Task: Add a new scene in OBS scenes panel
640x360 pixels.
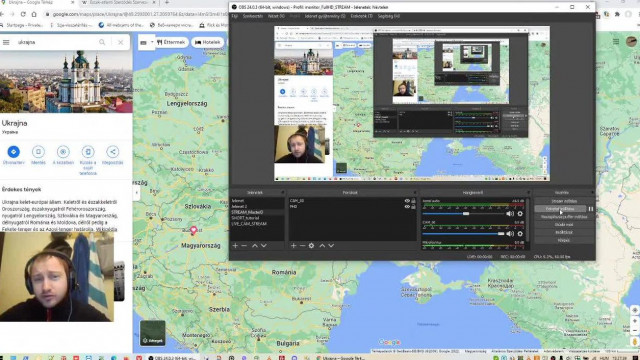Action: click(235, 246)
